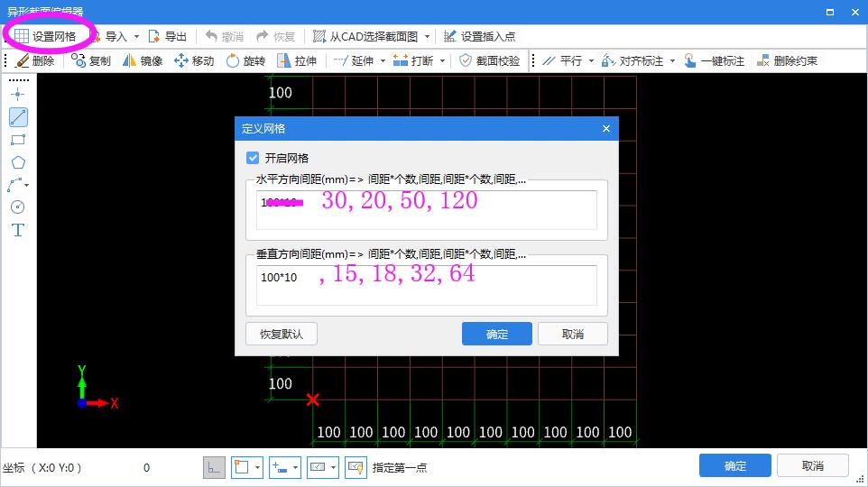Screen dimensions: 868x487
Task: Open the display box icon dropdown arrow
Action: coord(333,468)
